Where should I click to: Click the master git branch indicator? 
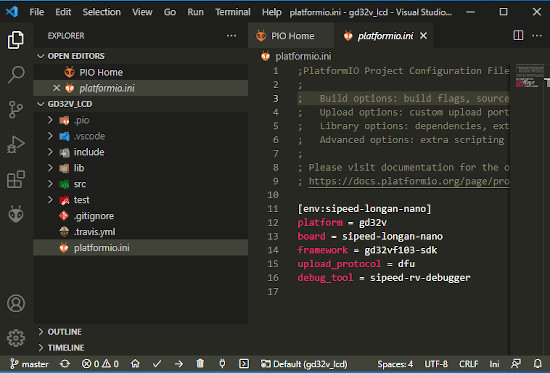coord(29,364)
